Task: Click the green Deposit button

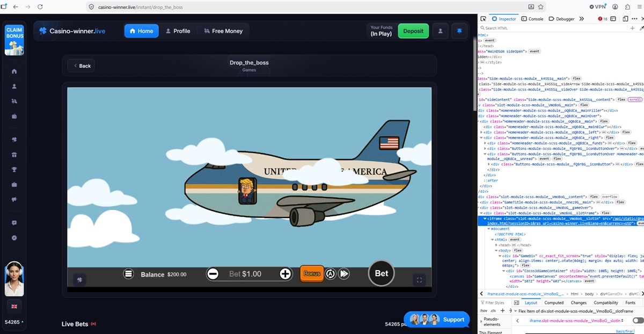Action: point(413,31)
